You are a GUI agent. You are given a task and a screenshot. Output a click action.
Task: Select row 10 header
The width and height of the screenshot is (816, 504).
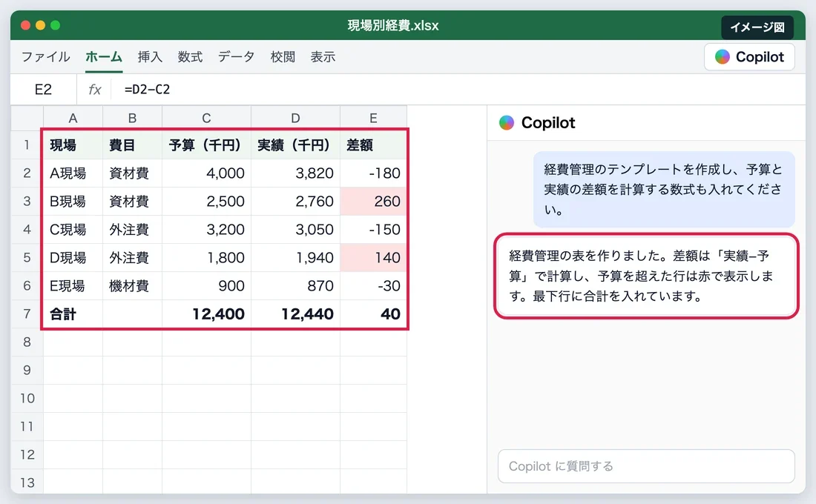[x=27, y=399]
